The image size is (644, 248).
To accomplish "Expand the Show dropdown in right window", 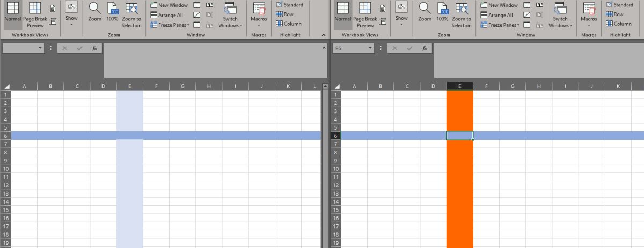I will click(401, 14).
